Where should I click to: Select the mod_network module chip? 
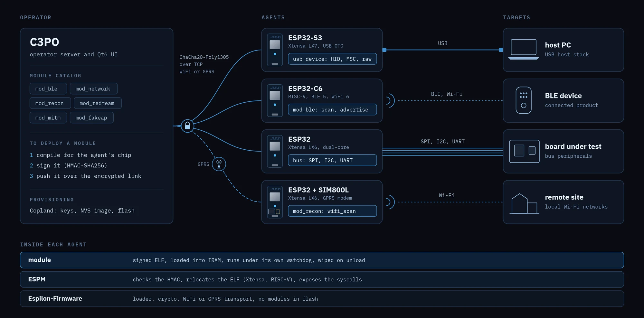[94, 89]
